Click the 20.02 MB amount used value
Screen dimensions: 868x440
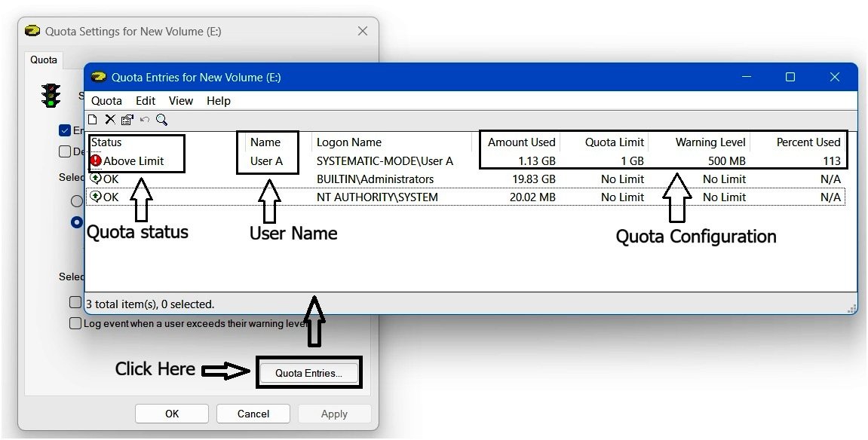(532, 197)
